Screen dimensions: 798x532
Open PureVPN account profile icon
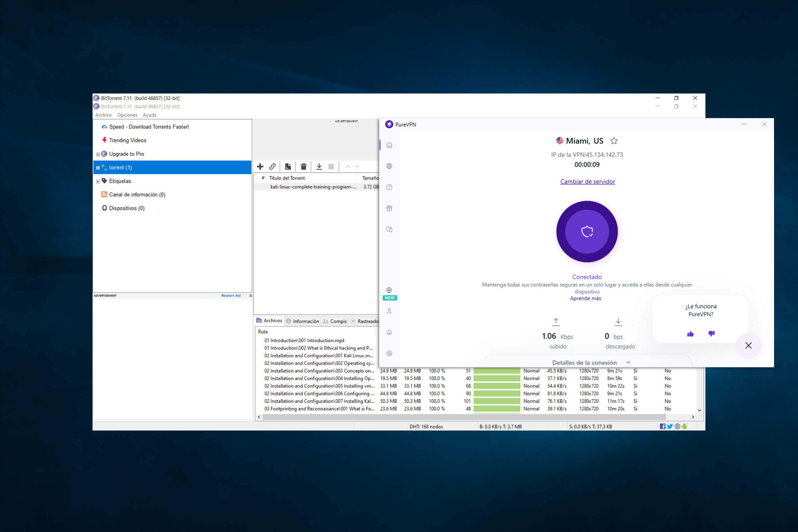[389, 311]
